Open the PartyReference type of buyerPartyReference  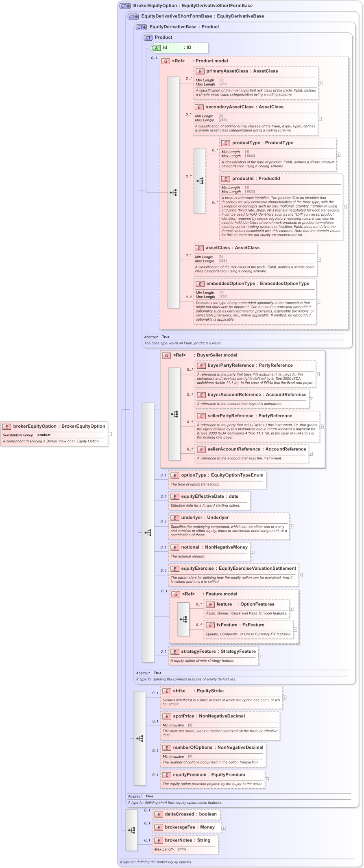(x=276, y=365)
